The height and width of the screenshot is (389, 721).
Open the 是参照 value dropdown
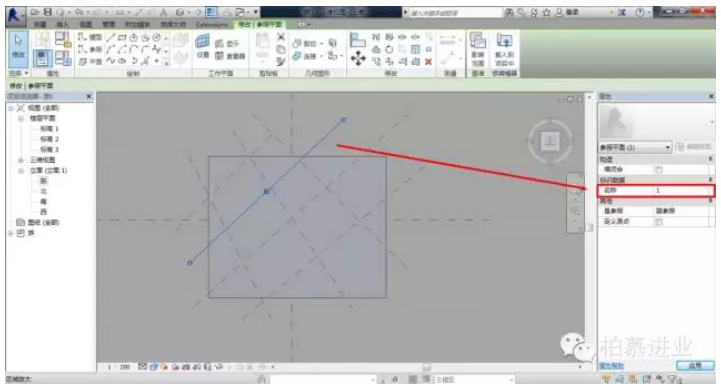[681, 211]
